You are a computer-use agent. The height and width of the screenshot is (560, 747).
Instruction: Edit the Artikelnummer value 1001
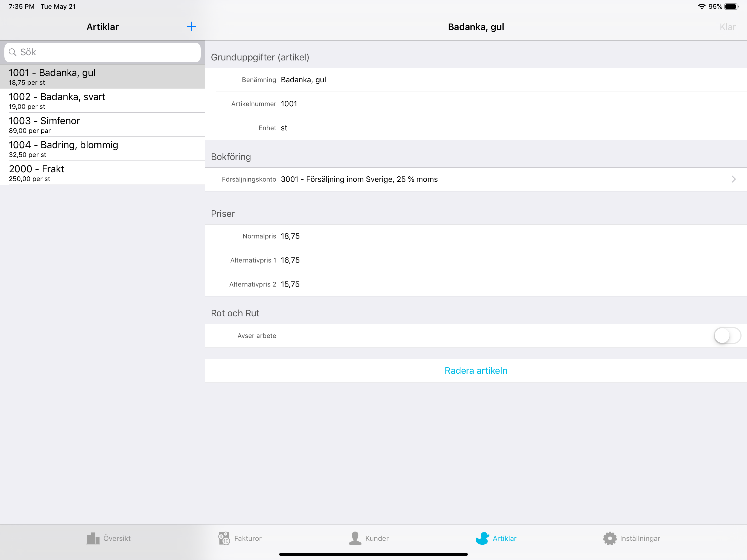(x=289, y=104)
